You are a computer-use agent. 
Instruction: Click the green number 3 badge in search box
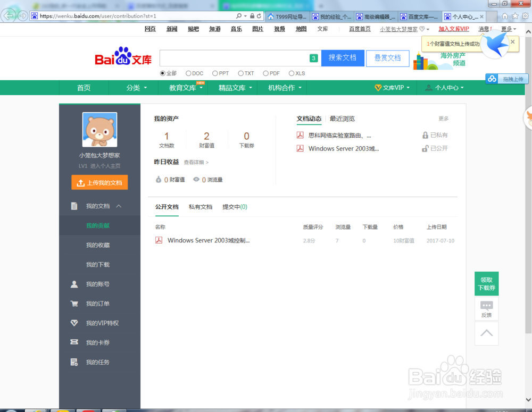(x=313, y=58)
